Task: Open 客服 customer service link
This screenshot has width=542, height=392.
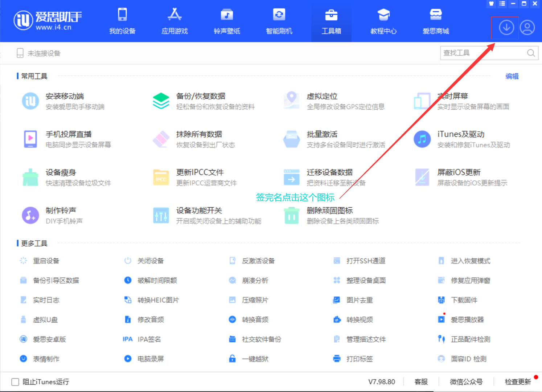Action: [421, 382]
